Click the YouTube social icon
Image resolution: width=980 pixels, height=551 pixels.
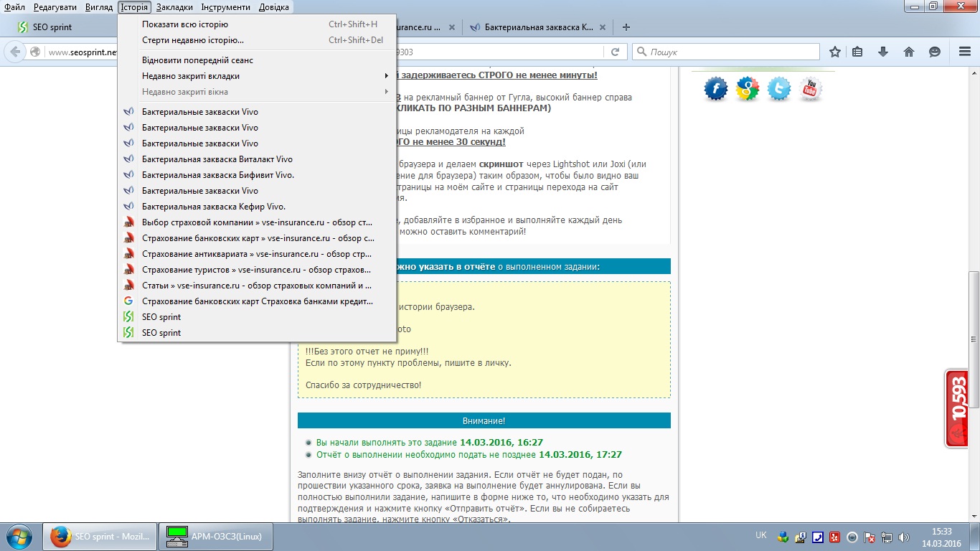click(810, 89)
